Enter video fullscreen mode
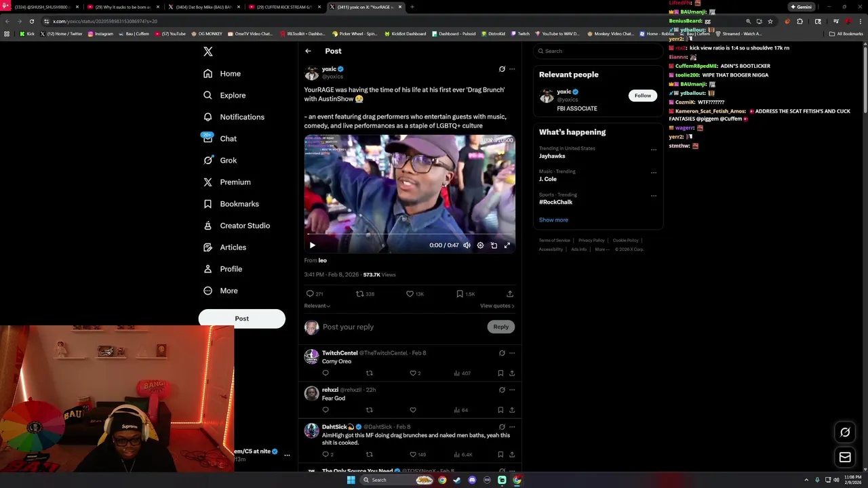This screenshot has height=488, width=868. point(507,245)
